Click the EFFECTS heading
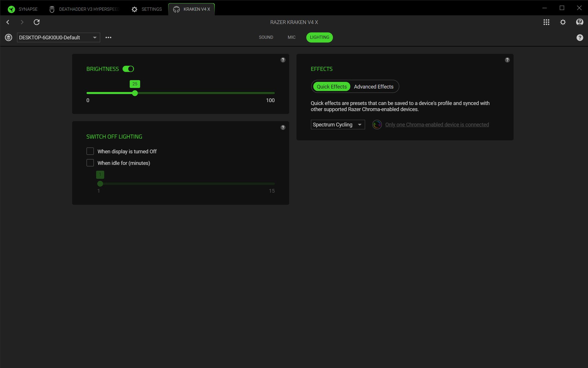The image size is (588, 368). tap(321, 69)
